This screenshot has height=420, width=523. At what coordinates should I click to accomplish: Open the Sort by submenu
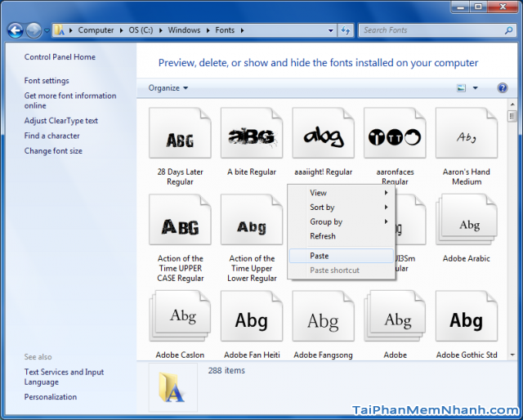pos(342,208)
